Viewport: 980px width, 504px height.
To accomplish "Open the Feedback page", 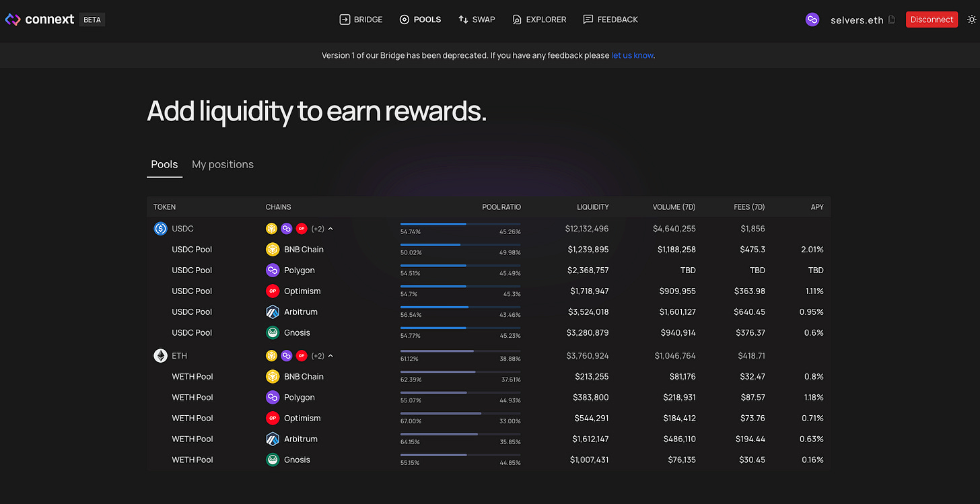I will coord(610,20).
